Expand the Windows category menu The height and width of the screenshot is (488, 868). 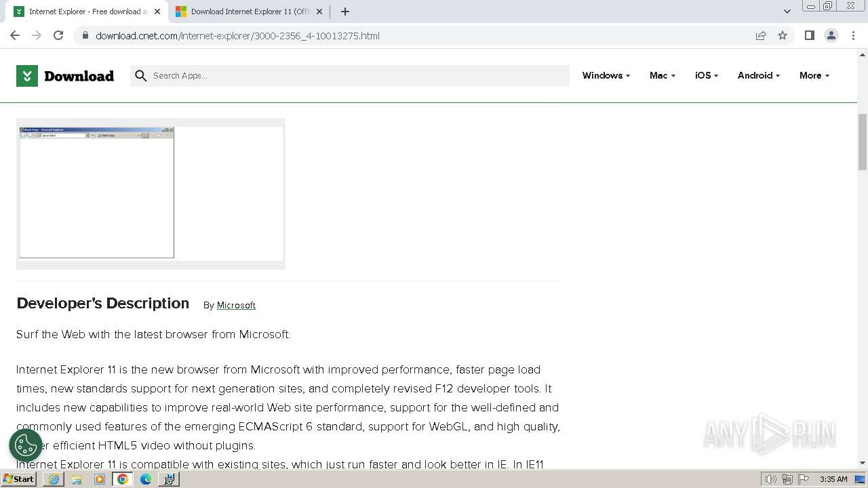pos(606,75)
